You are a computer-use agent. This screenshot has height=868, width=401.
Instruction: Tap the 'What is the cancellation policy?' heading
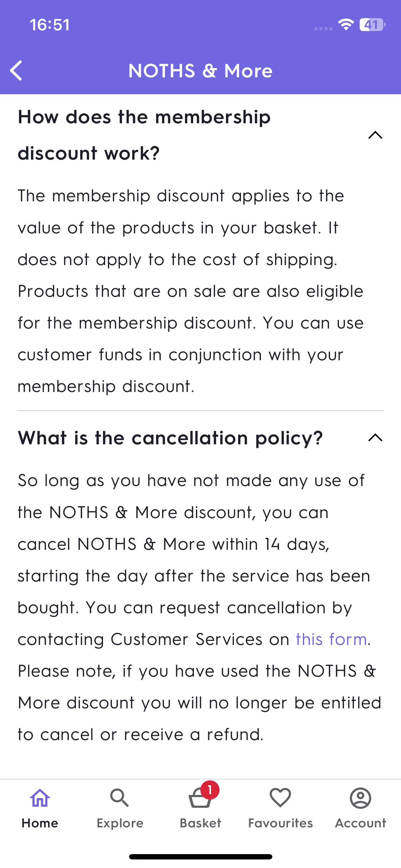(x=170, y=438)
